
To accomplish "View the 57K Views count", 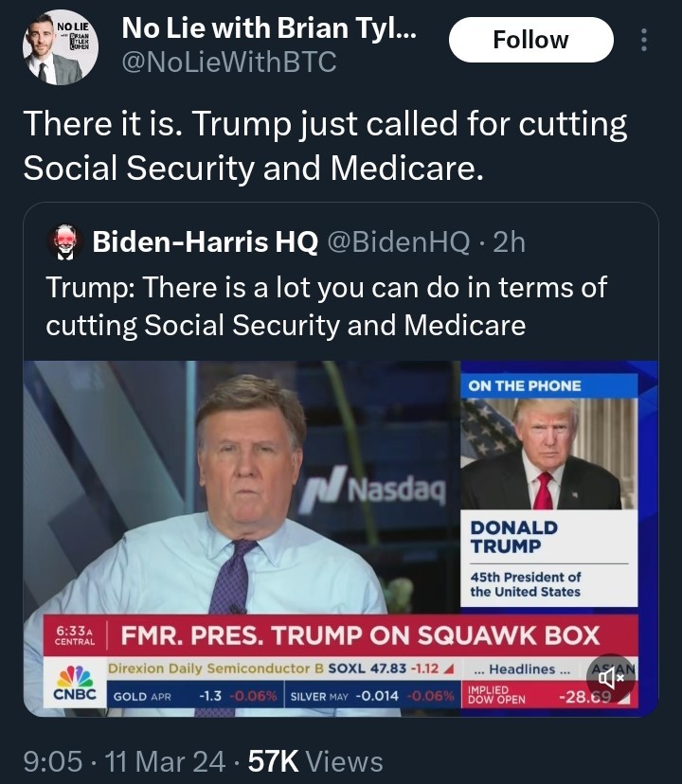I will click(314, 760).
